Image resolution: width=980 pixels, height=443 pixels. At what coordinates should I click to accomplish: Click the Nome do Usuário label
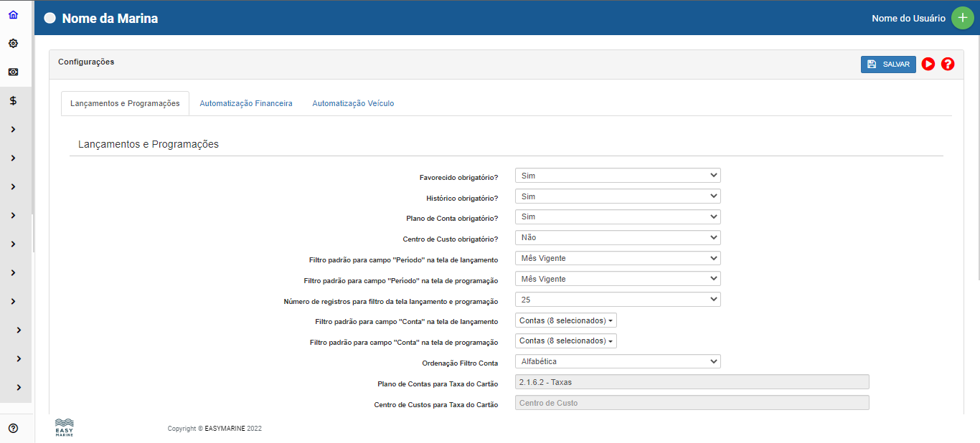click(x=908, y=19)
